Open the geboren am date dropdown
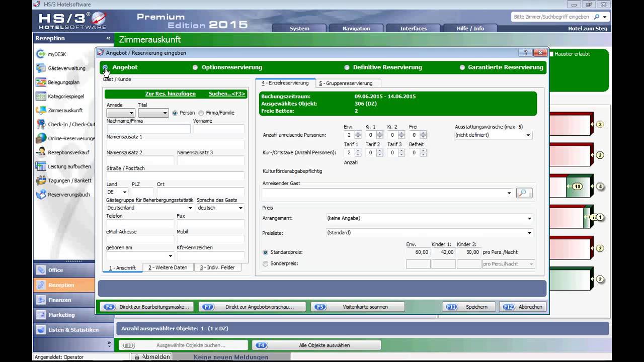 (x=140, y=256)
